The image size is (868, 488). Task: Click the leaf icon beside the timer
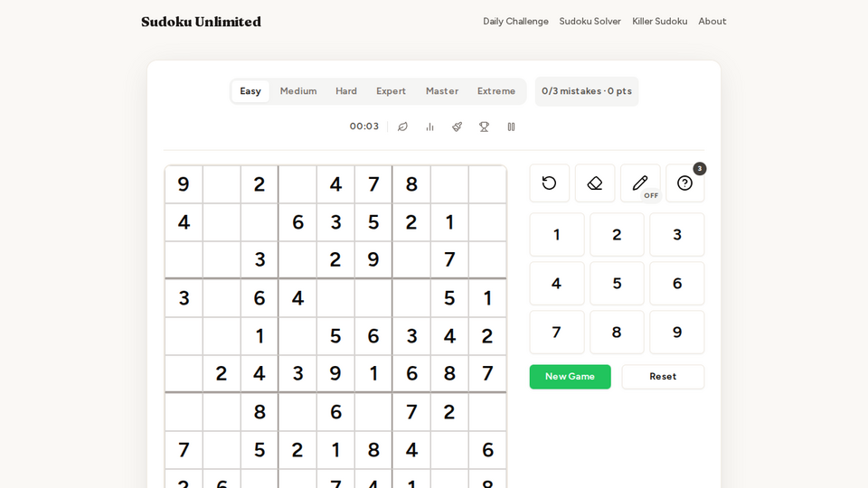pos(402,127)
